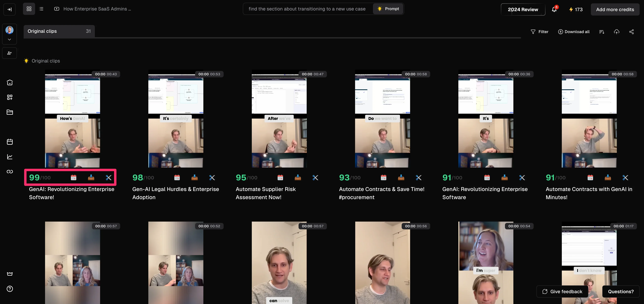The image size is (644, 304).
Task: Click the scissors edit icon on the 99/100 clip
Action: pyautogui.click(x=109, y=178)
